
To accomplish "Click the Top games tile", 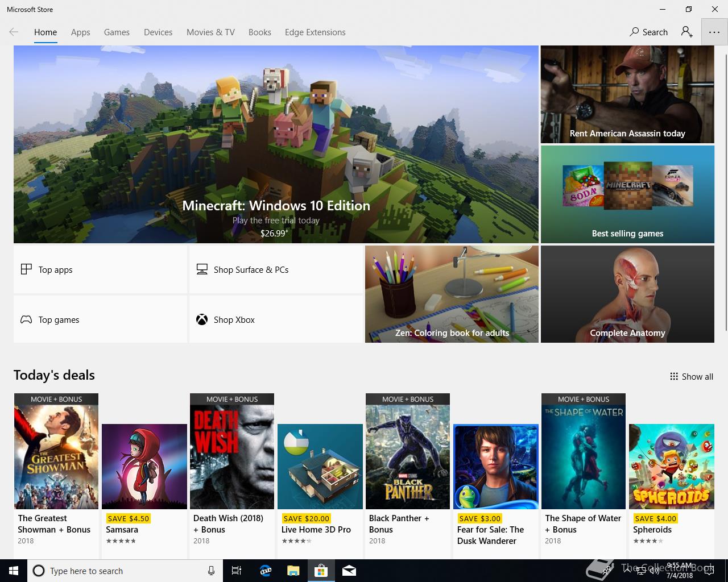I will (x=100, y=319).
